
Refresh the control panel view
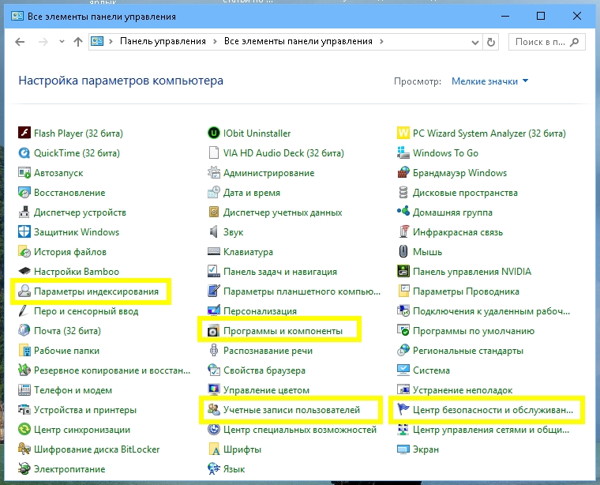(x=491, y=42)
